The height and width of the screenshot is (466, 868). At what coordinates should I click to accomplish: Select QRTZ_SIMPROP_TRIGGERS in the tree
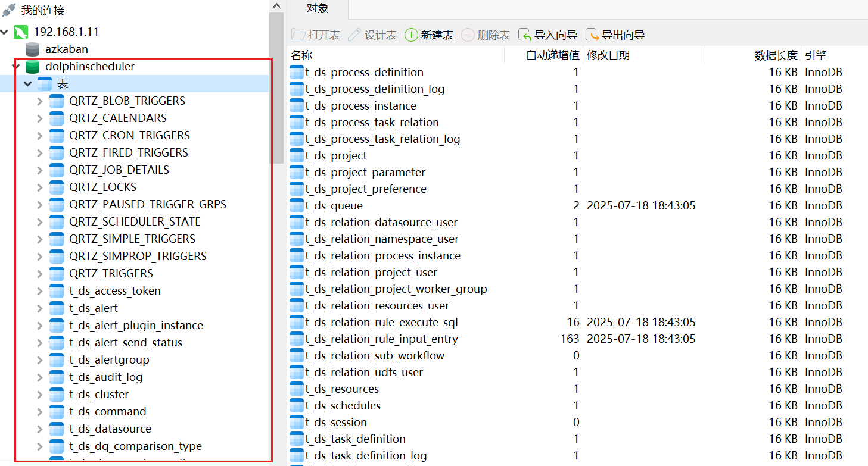[x=138, y=257]
